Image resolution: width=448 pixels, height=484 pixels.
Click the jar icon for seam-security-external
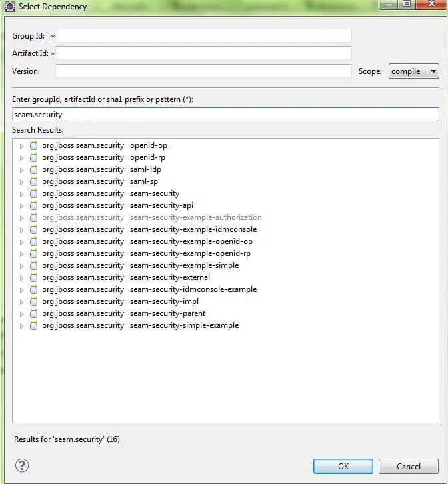point(33,277)
